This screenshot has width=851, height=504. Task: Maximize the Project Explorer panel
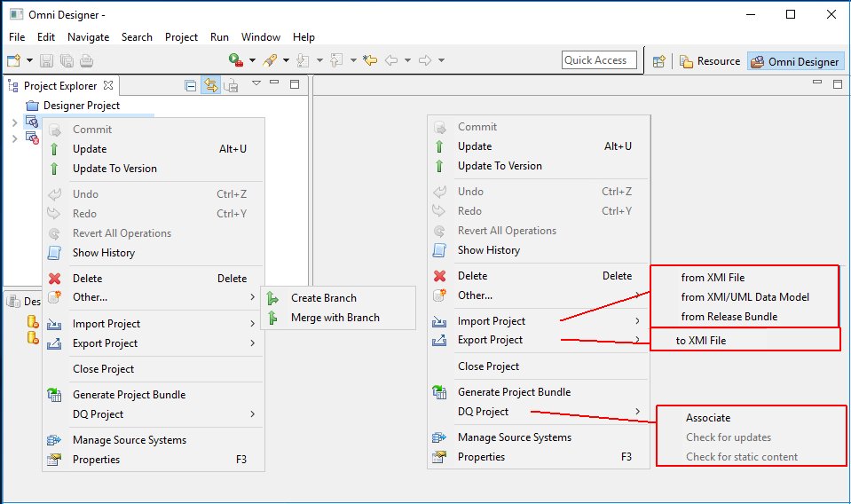(x=295, y=84)
